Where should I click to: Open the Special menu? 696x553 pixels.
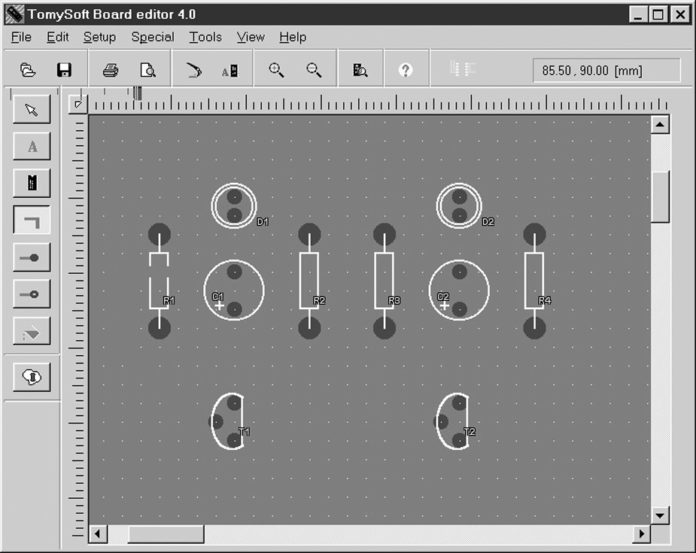(x=152, y=37)
